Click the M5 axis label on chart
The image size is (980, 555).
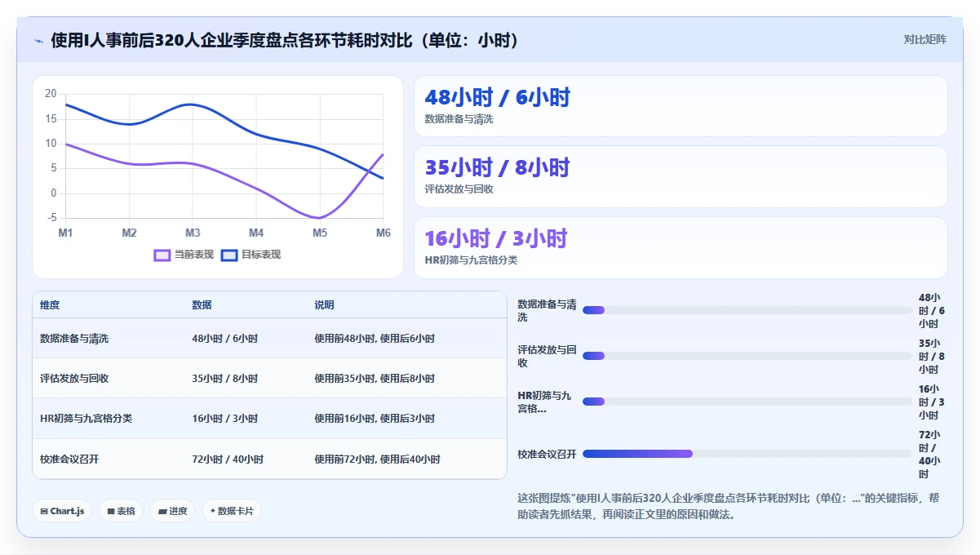320,233
